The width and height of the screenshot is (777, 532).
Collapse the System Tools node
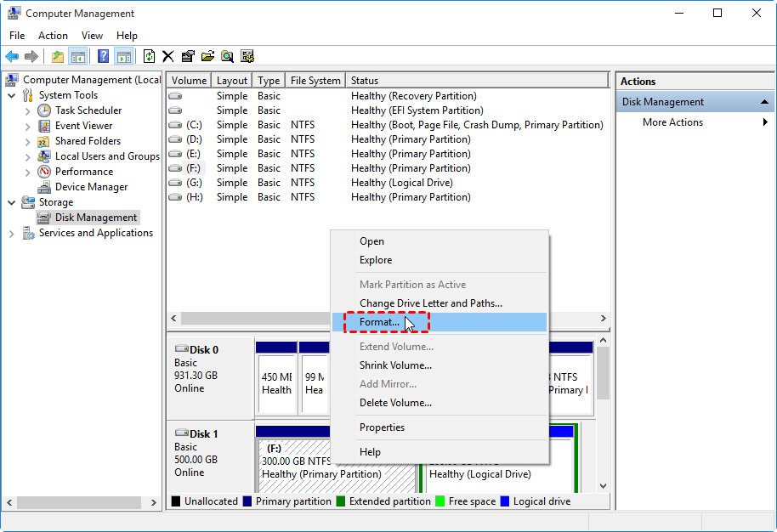[11, 95]
